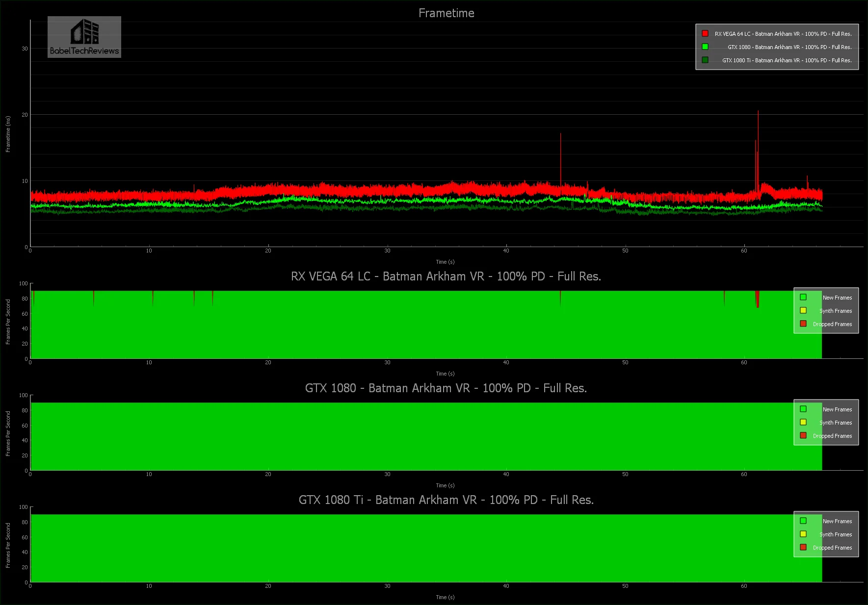This screenshot has width=868, height=605.
Task: Click the dropped-frame marker near 10 seconds in RX VEGA chart
Action: tap(153, 298)
